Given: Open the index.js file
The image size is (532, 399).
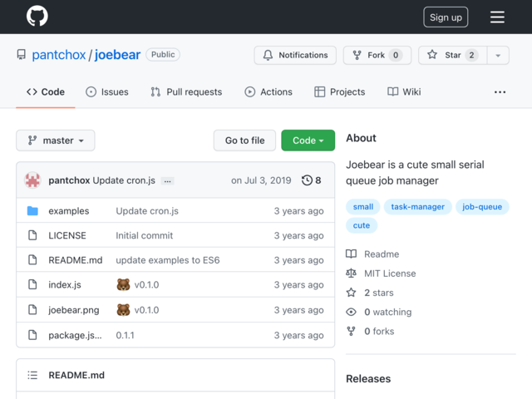Looking at the screenshot, I should (x=65, y=284).
